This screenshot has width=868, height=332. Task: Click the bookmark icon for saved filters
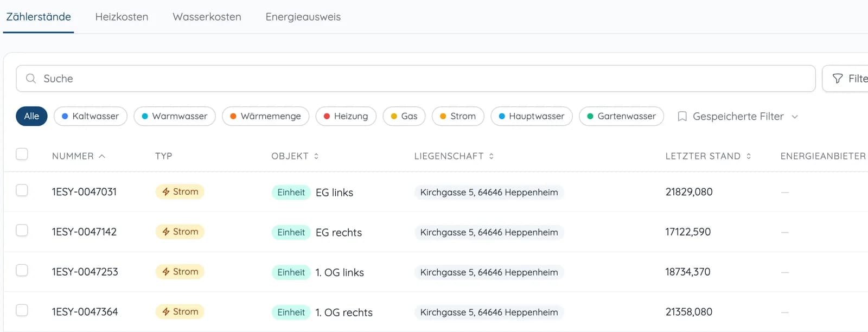coord(682,117)
